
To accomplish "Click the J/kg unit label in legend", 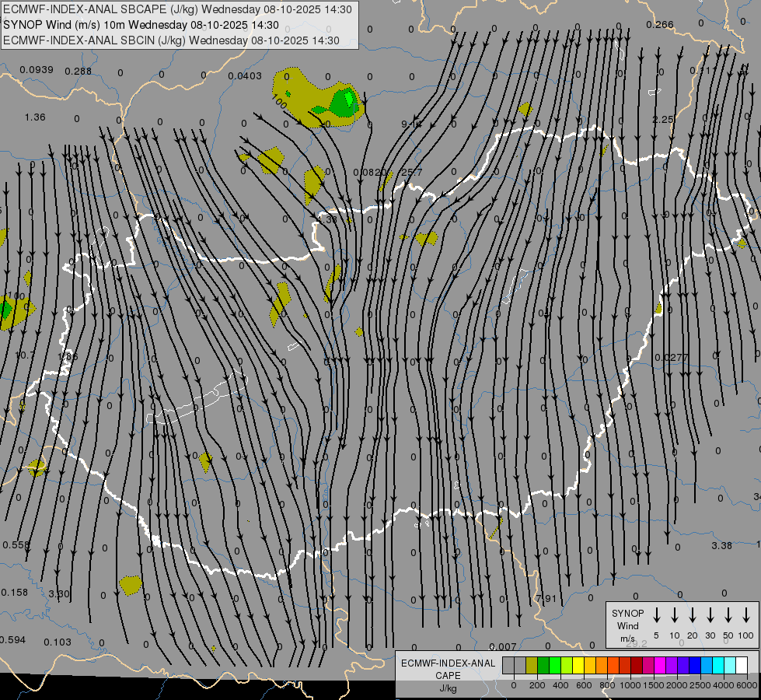I will pyautogui.click(x=448, y=688).
